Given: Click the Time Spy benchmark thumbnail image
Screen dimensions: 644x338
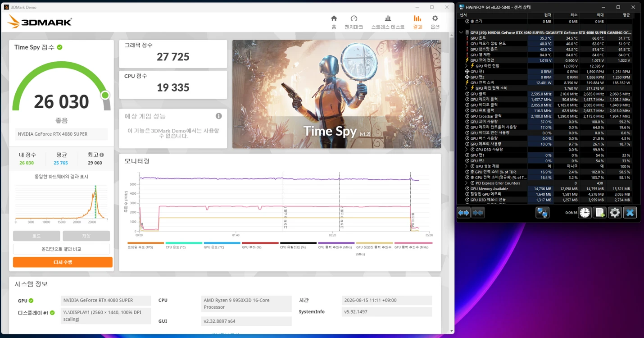Looking at the screenshot, I should tap(336, 94).
